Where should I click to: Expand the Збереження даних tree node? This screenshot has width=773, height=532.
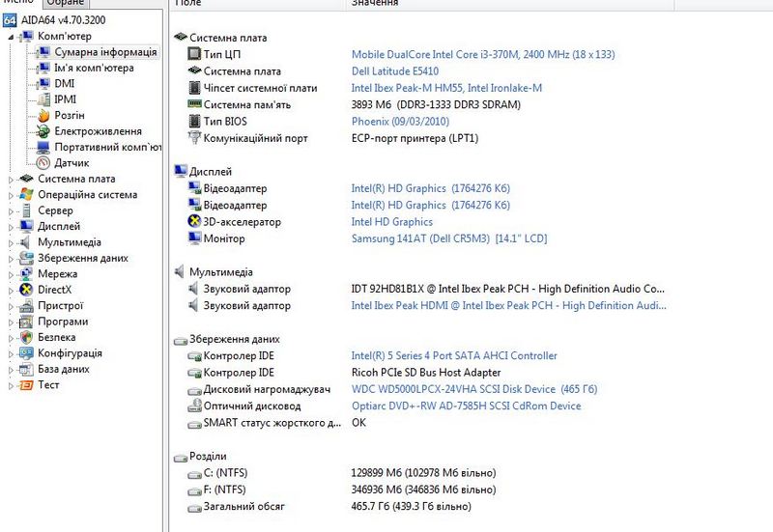(x=12, y=259)
